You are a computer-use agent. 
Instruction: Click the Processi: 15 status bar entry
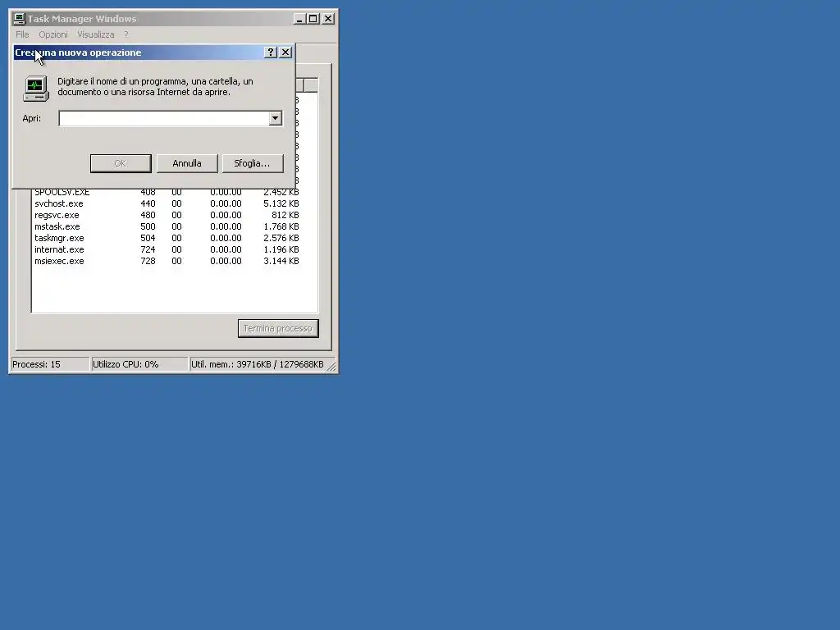50,364
